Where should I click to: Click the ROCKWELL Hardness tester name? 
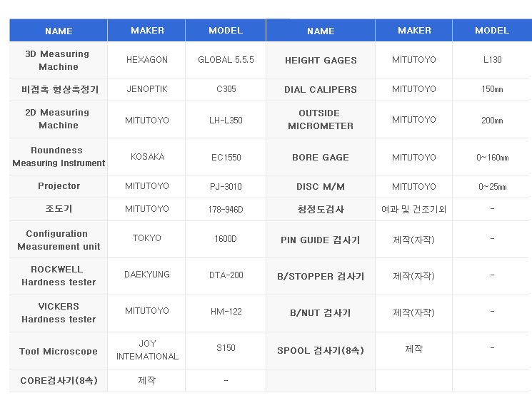59,275
